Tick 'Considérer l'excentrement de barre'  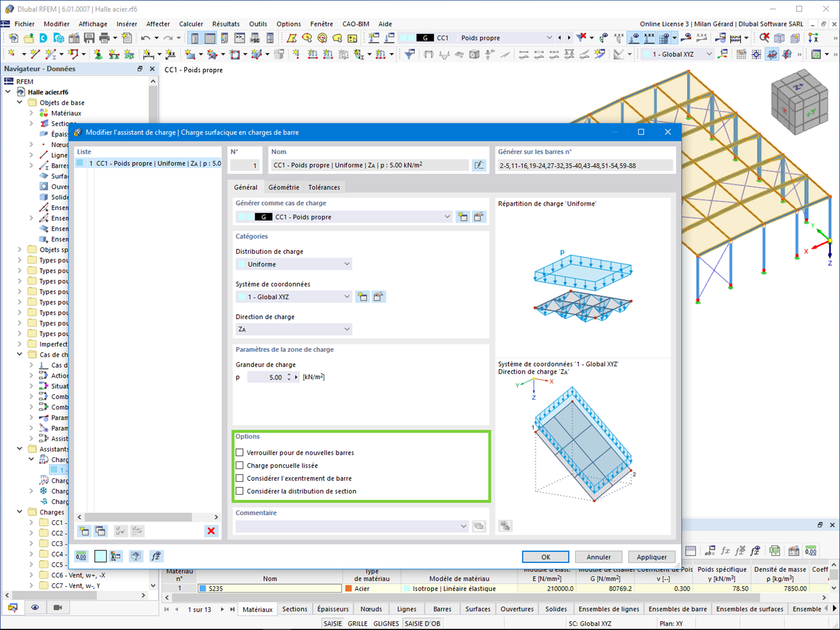(x=239, y=478)
